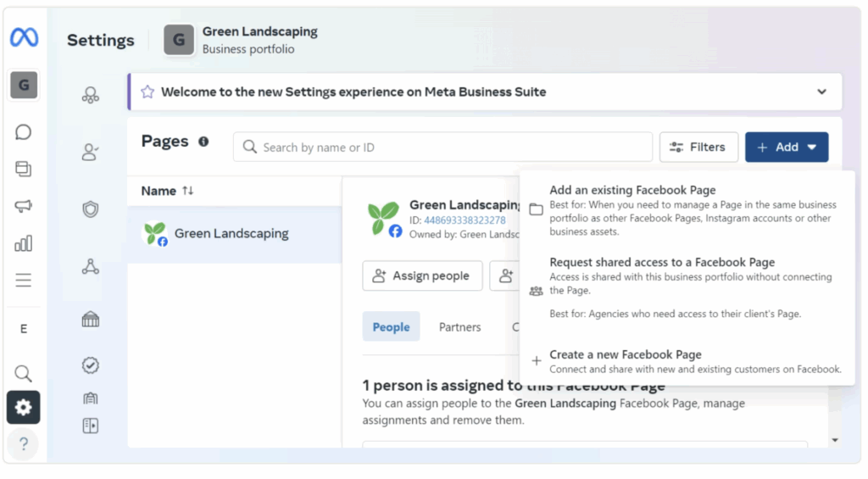The height and width of the screenshot is (479, 868).
Task: Open the Business assets group icon in settings sidebar
Action: click(x=90, y=95)
